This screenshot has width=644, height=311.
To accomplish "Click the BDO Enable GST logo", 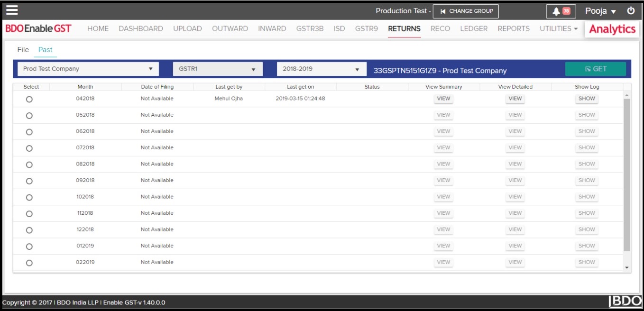I will pyautogui.click(x=38, y=28).
